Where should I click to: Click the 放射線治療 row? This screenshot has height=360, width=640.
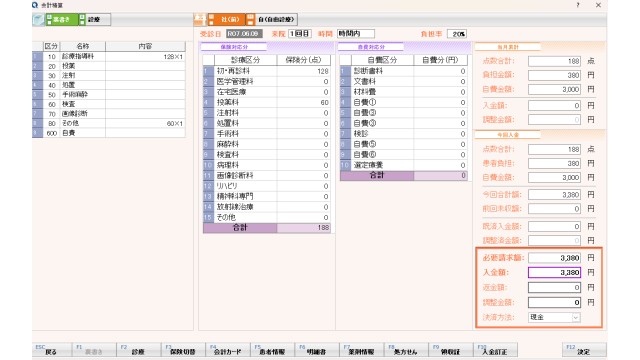coord(267,207)
